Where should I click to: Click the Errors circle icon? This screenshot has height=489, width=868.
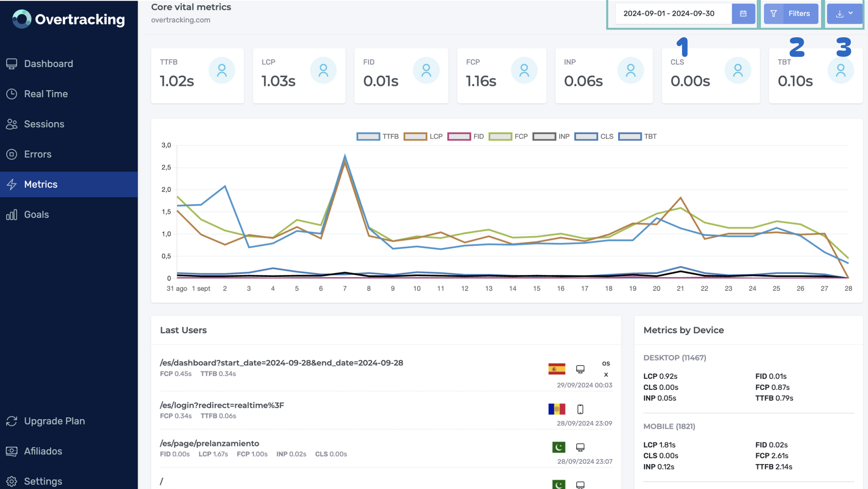12,154
